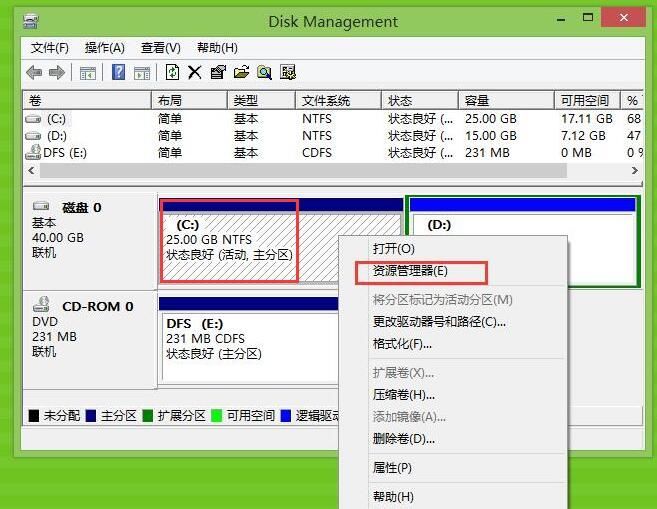Screen dimensions: 657x509
Task: Click the right arrow of the horizontal scrollbar
Action: point(634,171)
